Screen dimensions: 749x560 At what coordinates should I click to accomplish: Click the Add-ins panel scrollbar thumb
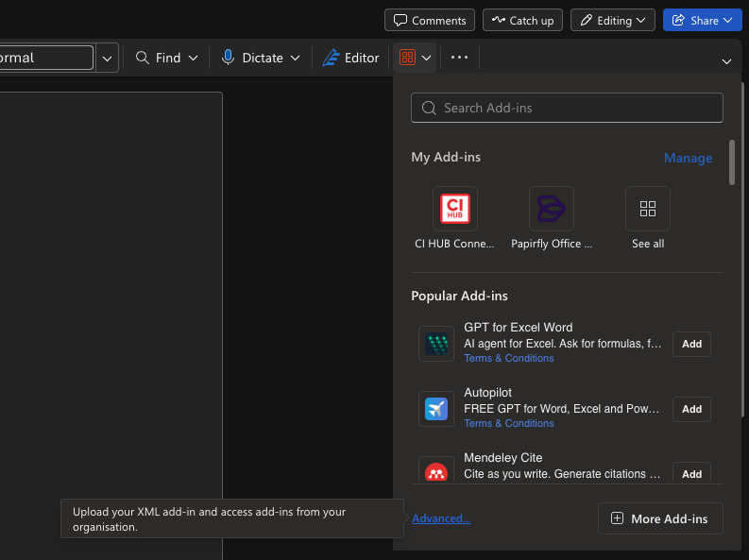[731, 162]
